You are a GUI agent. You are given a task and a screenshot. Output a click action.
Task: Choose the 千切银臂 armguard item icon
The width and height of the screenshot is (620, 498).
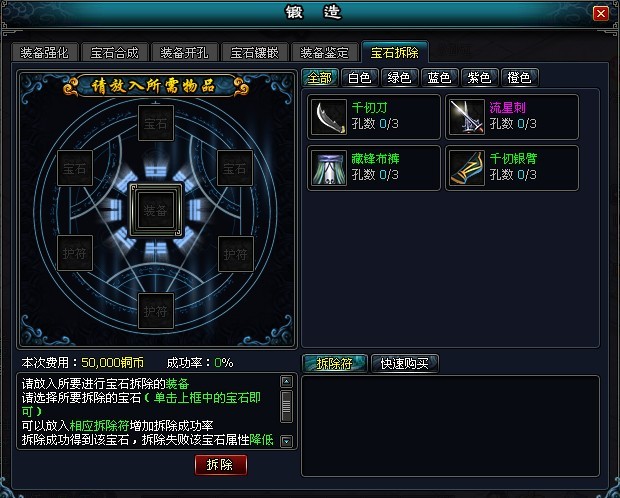(467, 168)
